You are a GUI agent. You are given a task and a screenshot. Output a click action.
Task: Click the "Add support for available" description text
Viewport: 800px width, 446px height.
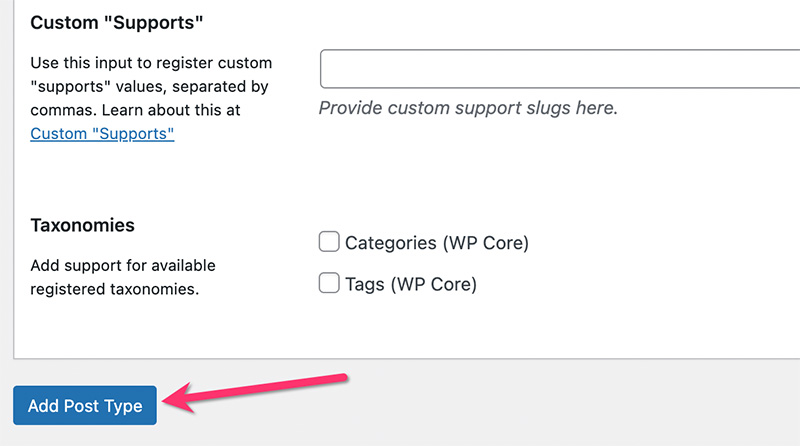pos(123,266)
